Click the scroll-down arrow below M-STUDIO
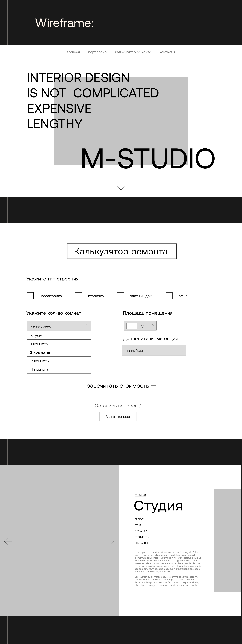Screen dimensions: 242x644 click(x=121, y=185)
